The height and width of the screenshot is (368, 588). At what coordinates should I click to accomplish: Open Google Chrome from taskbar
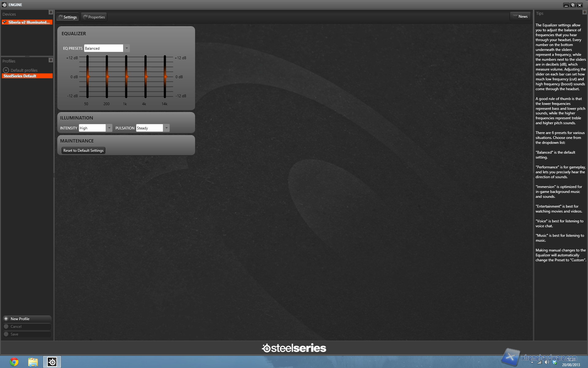coord(14,362)
